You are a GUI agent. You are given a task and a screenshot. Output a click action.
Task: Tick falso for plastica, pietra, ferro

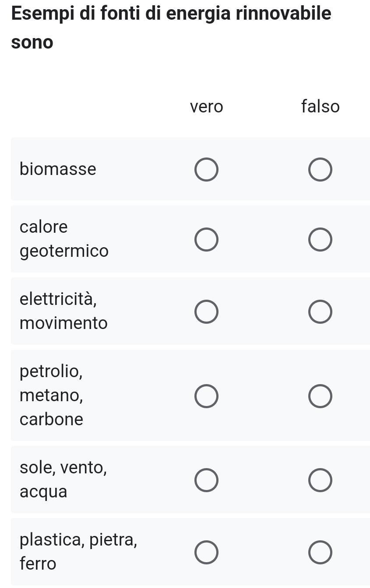point(320,552)
